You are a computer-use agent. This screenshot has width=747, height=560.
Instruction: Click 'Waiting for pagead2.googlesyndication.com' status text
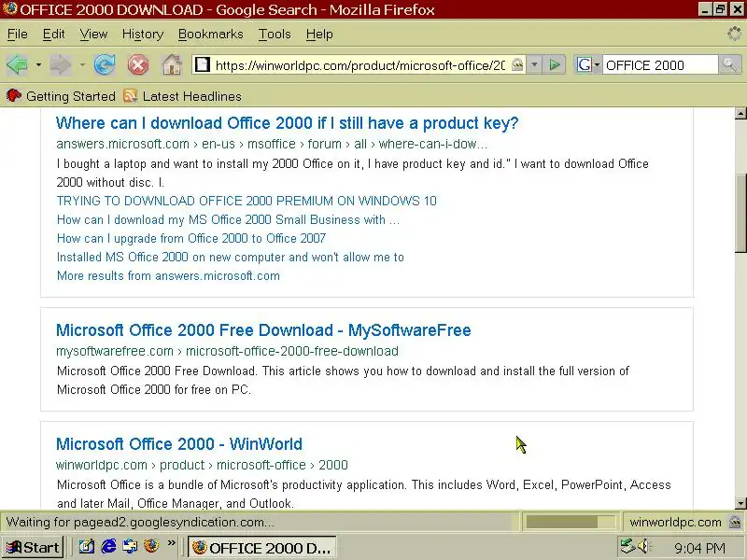pyautogui.click(x=140, y=523)
